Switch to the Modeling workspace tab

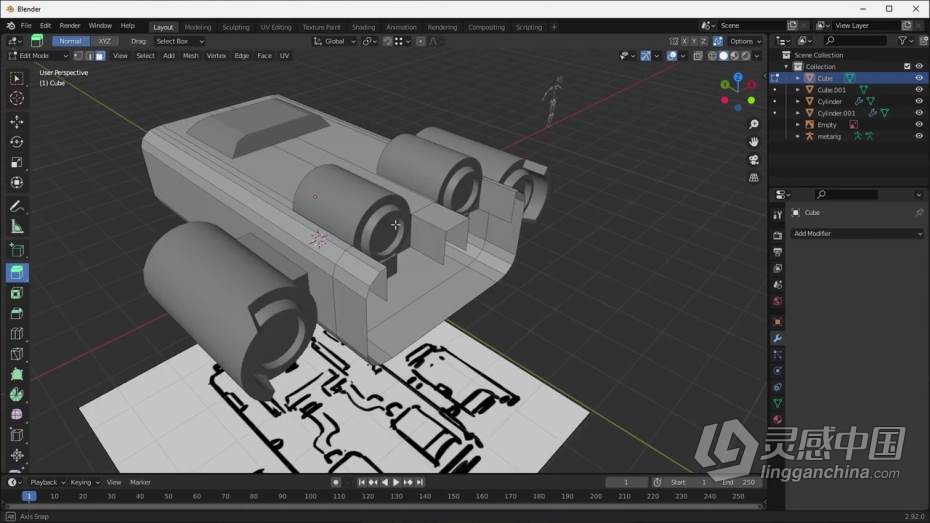coord(198,27)
